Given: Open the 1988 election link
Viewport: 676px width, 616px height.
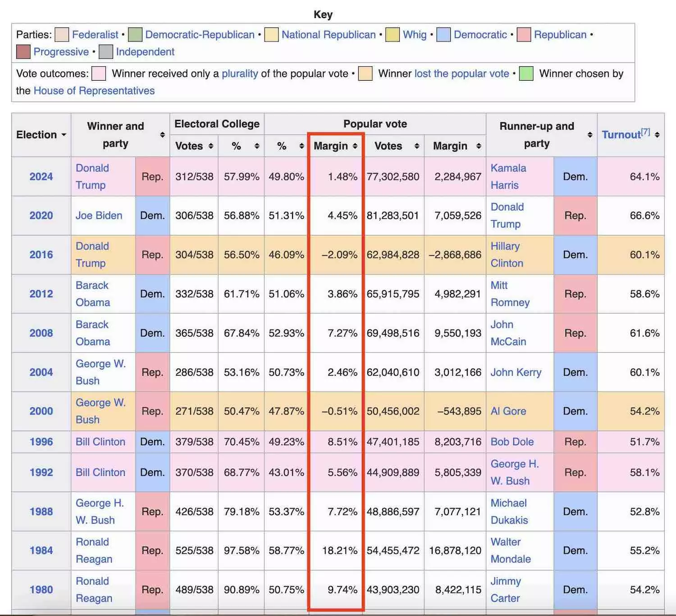Looking at the screenshot, I should pos(41,512).
